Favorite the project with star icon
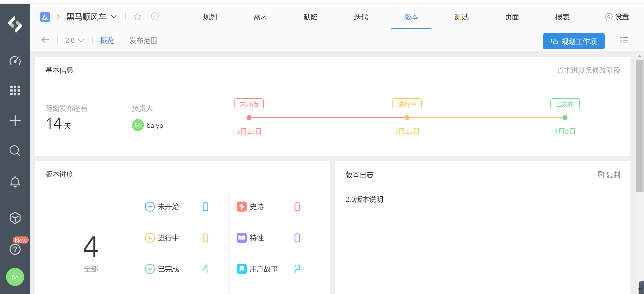Image resolution: width=644 pixels, height=294 pixels. (x=137, y=17)
